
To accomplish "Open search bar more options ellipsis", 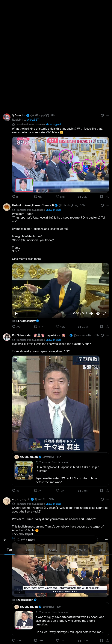I will pos(107,540).
